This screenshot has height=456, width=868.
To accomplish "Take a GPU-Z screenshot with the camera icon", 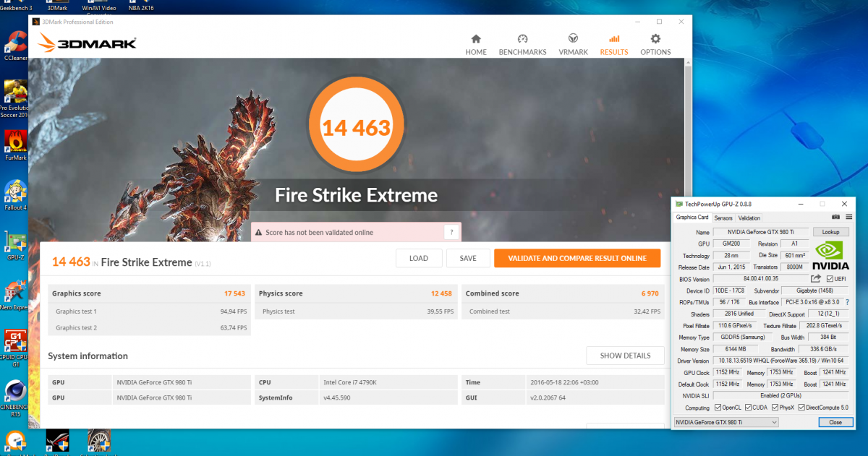I will pyautogui.click(x=835, y=217).
